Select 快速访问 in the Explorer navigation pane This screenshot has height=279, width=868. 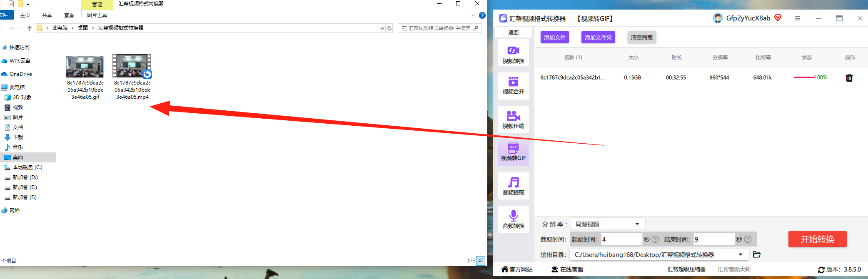[20, 47]
